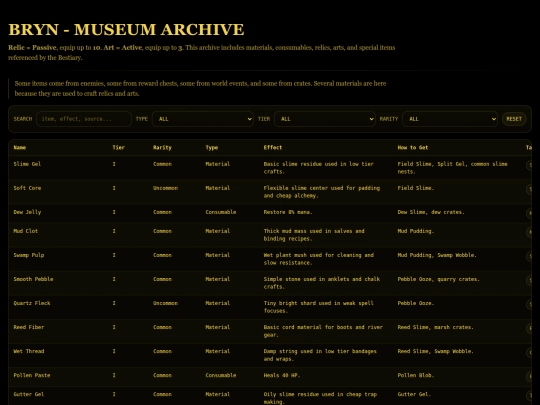Sort by the Name column header
540x405 pixels.
click(20, 147)
